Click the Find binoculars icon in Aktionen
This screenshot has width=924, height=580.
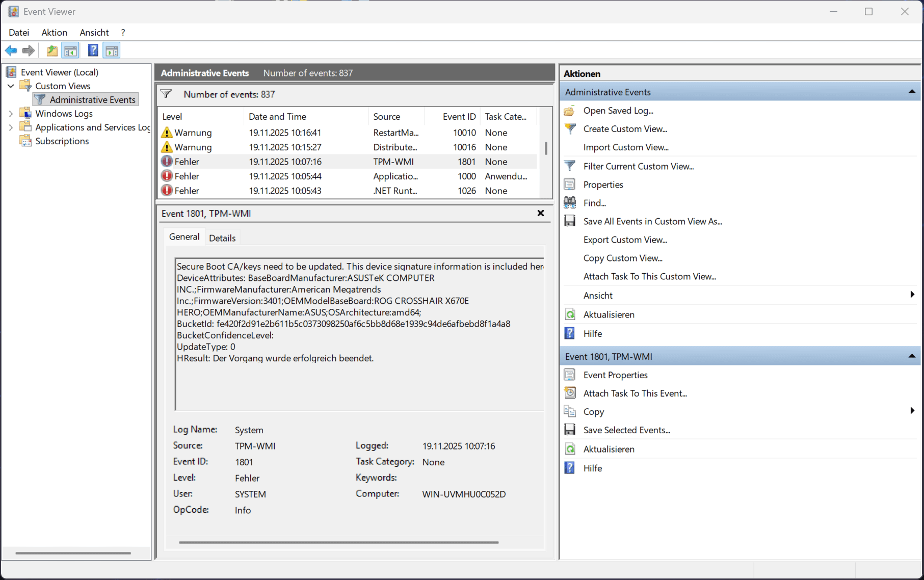569,202
